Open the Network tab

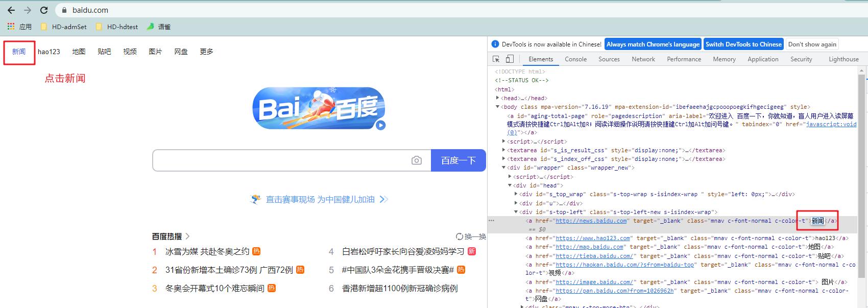[x=643, y=59]
